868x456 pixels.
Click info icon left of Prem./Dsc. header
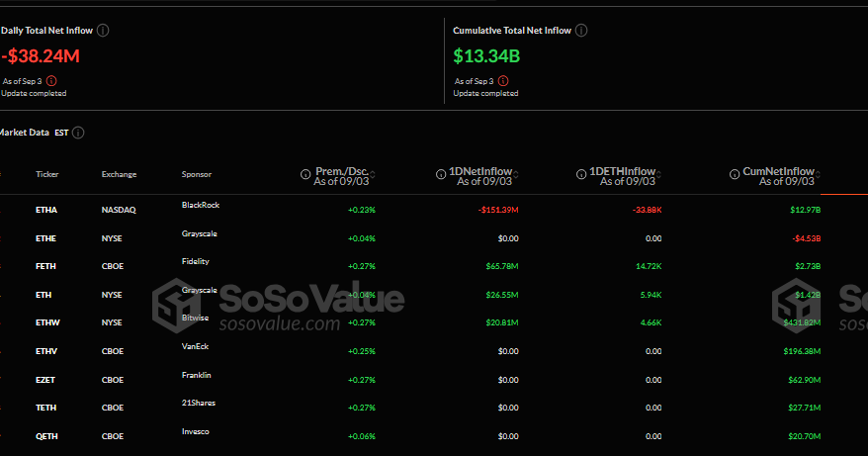[x=304, y=174]
